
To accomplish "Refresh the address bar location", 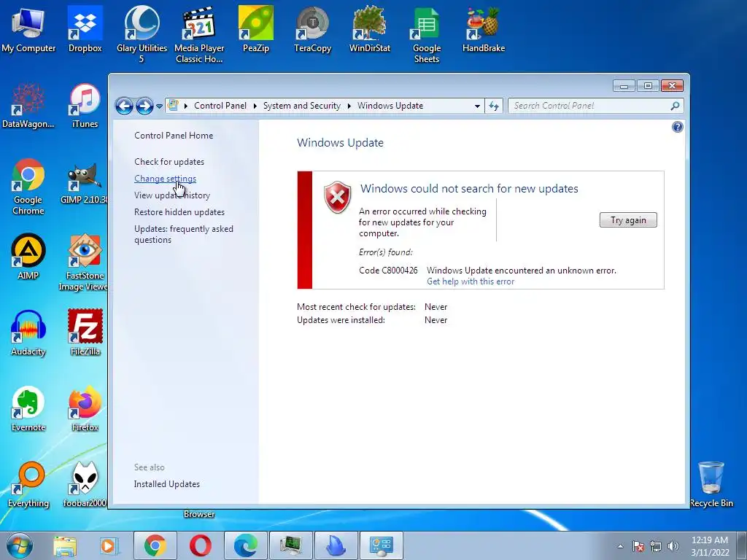I will coord(494,106).
